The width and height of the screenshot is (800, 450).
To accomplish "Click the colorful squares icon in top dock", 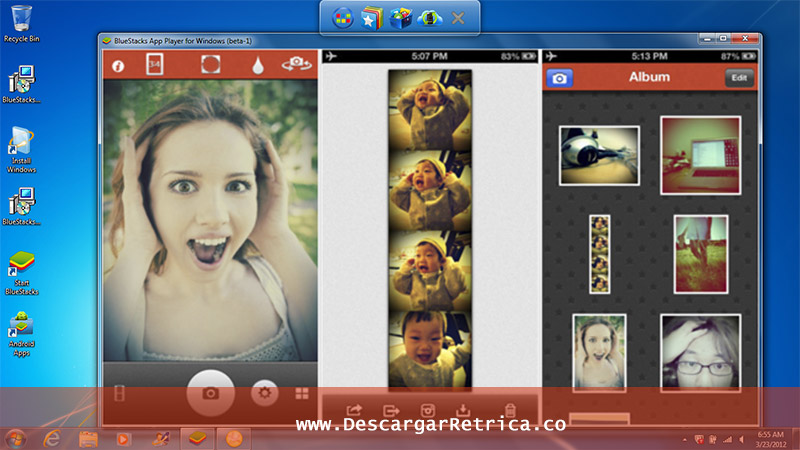I will tap(343, 19).
